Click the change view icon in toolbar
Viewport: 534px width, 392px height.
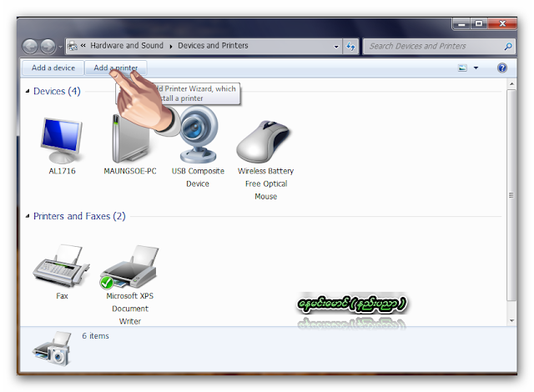[x=462, y=68]
